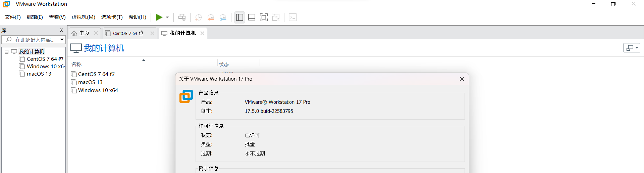Open the 帮助(H) menu

pyautogui.click(x=138, y=17)
